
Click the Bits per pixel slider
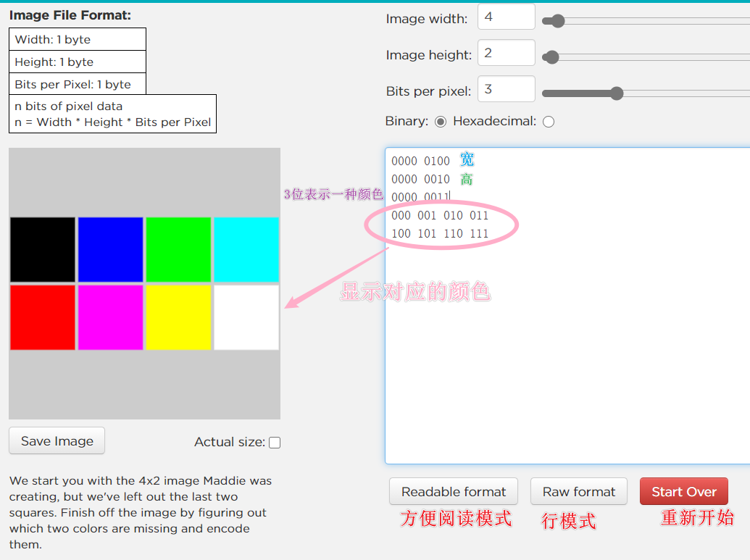click(x=617, y=93)
